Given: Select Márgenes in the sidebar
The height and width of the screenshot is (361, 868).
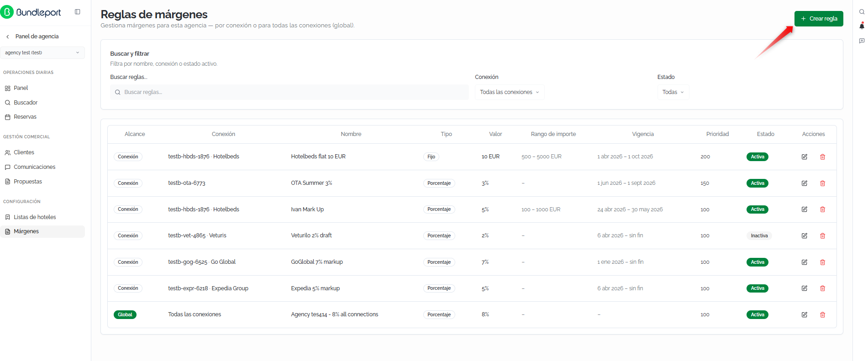Looking at the screenshot, I should point(42,231).
